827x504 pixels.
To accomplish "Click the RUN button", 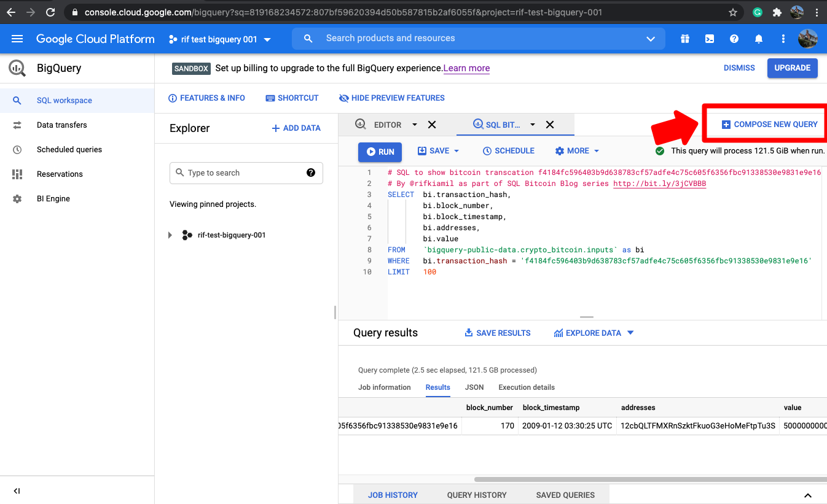I will [x=380, y=152].
